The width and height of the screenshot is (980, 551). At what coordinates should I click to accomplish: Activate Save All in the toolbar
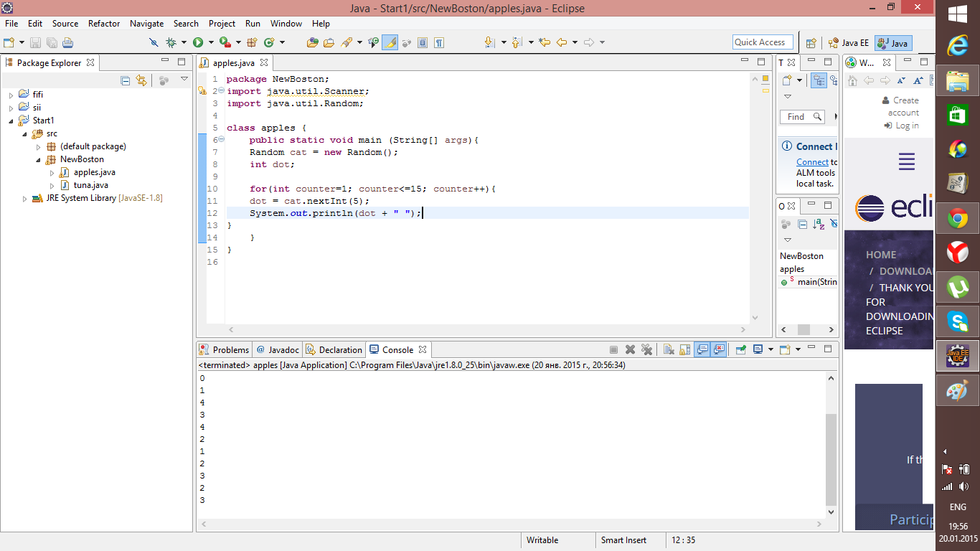point(52,42)
